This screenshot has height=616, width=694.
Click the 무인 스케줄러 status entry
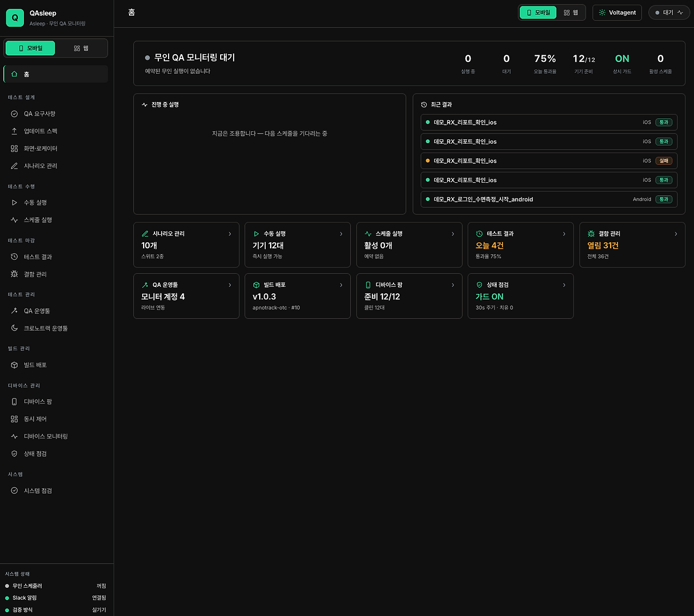[56, 586]
